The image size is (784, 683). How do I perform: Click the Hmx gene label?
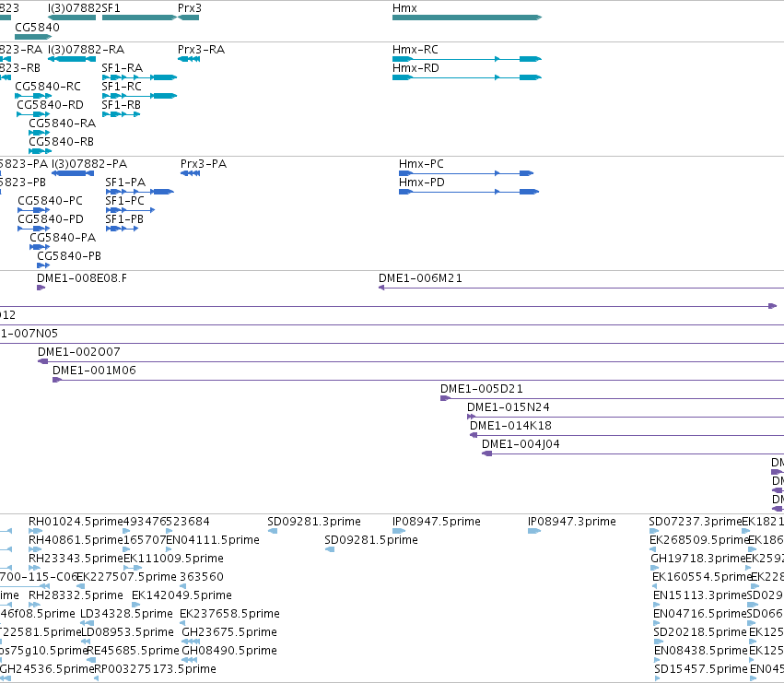click(404, 8)
